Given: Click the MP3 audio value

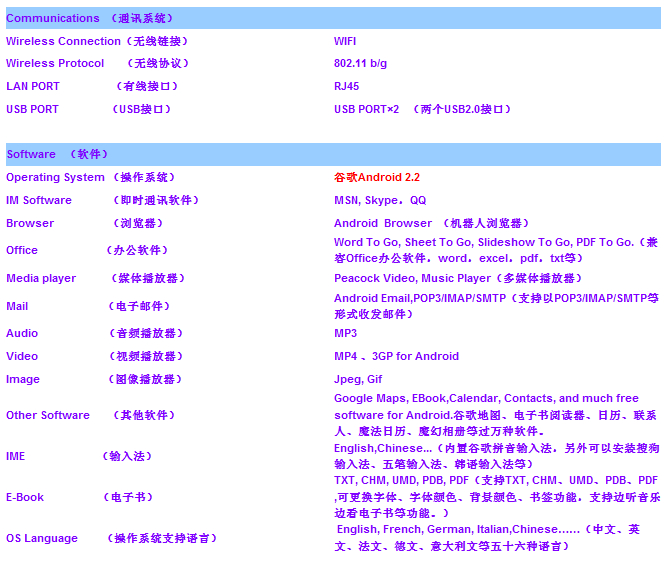Looking at the screenshot, I should pyautogui.click(x=345, y=333).
